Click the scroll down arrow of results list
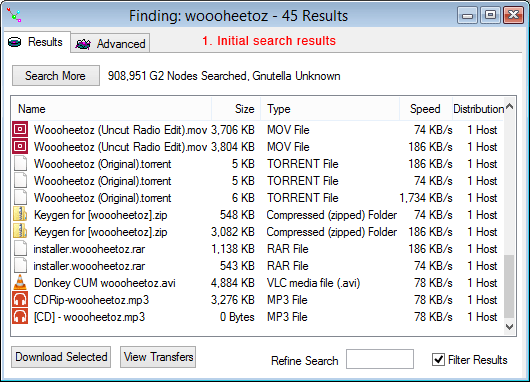The image size is (530, 382). tap(509, 327)
